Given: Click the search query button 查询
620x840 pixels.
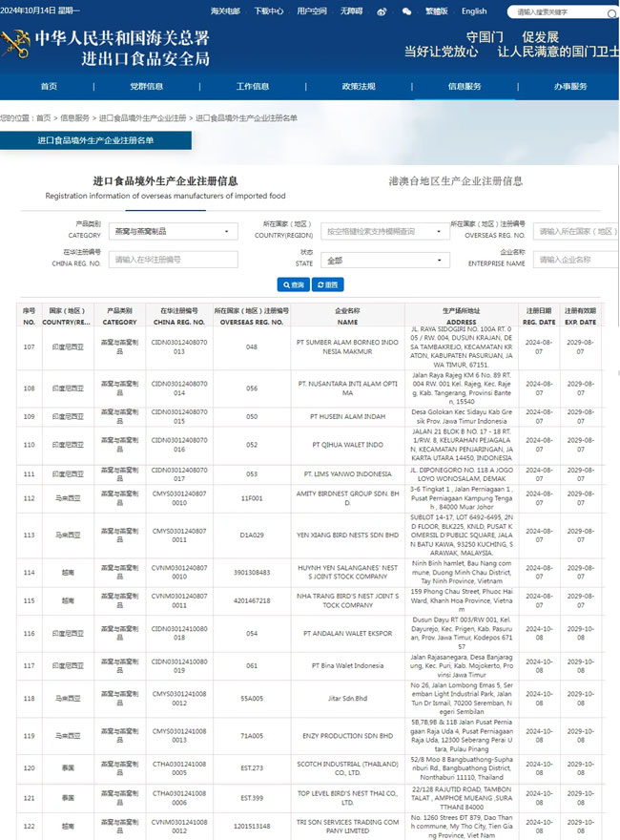Looking at the screenshot, I should tap(294, 284).
